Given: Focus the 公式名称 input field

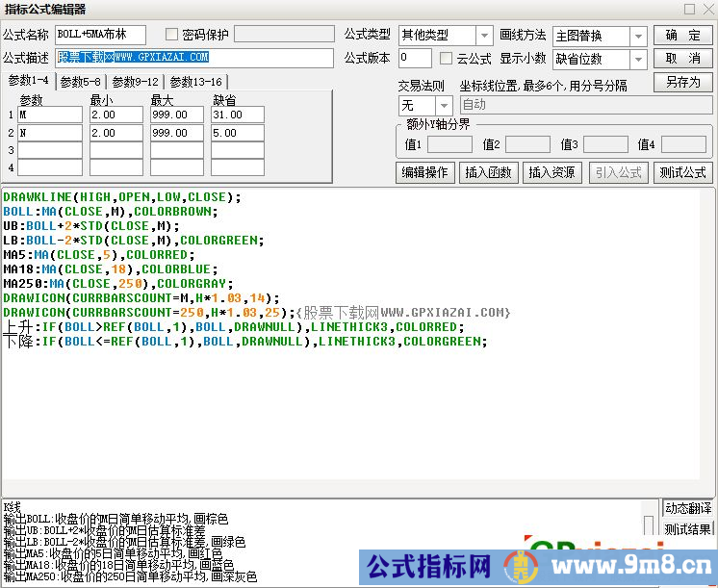Looking at the screenshot, I should [x=100, y=35].
